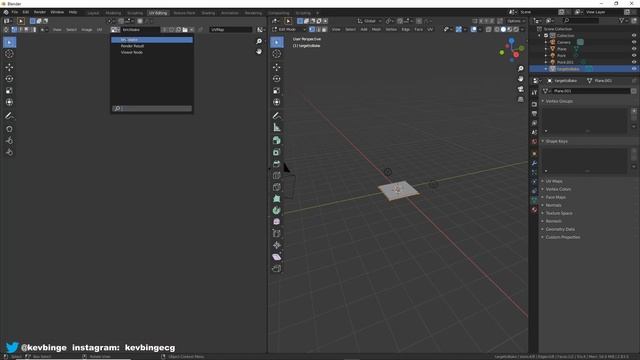Open the Mesh menu in 3D viewport
The image size is (640, 360).
coord(376,29)
